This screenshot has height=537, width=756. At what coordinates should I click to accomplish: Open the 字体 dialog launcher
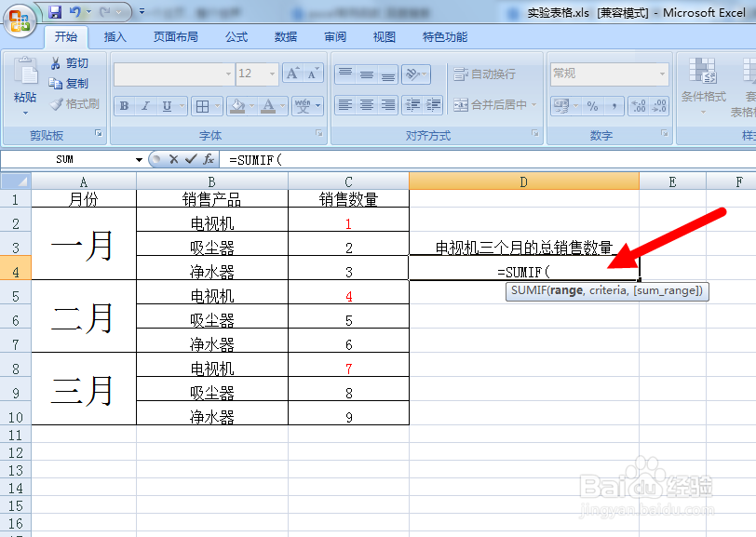click(x=318, y=133)
